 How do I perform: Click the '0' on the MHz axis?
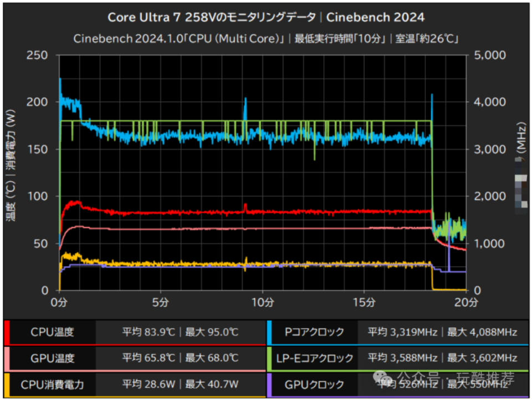tap(477, 291)
